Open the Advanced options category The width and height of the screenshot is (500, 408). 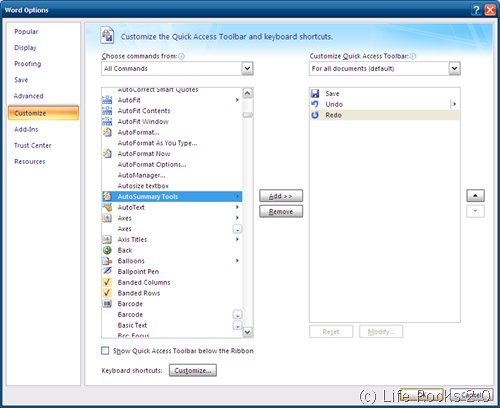tap(29, 96)
